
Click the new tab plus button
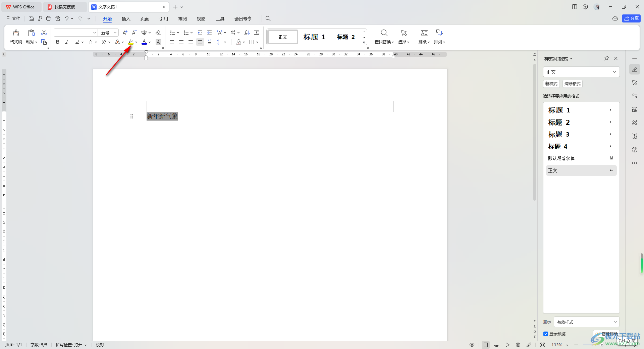175,7
